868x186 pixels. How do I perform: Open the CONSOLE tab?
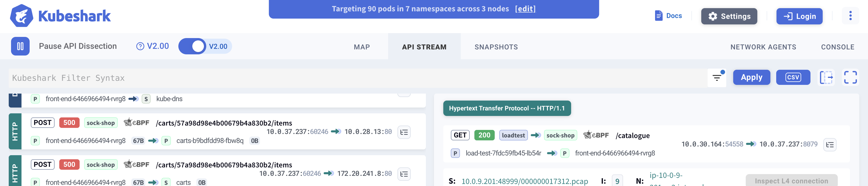click(837, 47)
